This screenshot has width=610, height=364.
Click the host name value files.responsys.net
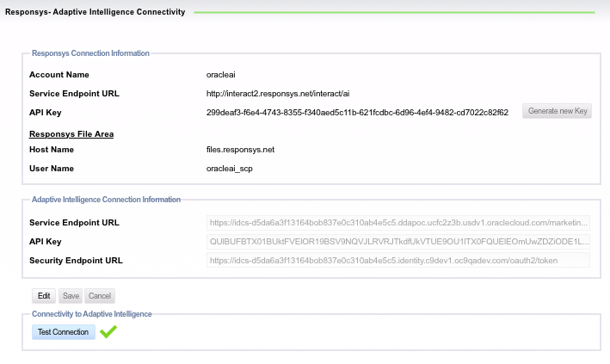240,150
